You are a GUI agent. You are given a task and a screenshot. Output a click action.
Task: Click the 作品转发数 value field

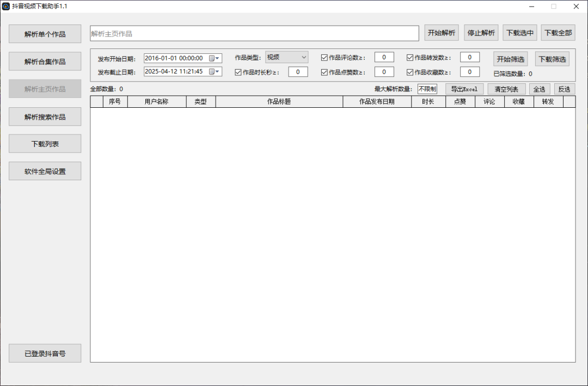pyautogui.click(x=470, y=57)
